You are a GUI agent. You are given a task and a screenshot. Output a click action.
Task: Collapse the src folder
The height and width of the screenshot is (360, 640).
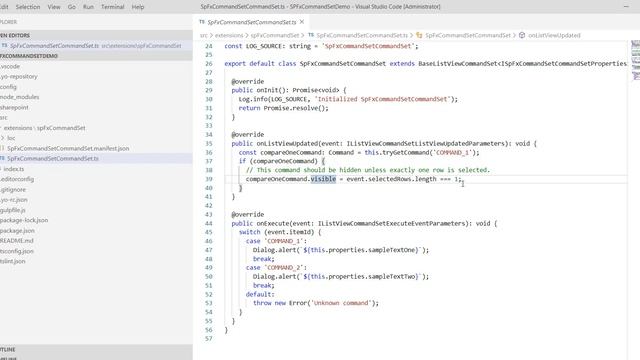[4, 118]
